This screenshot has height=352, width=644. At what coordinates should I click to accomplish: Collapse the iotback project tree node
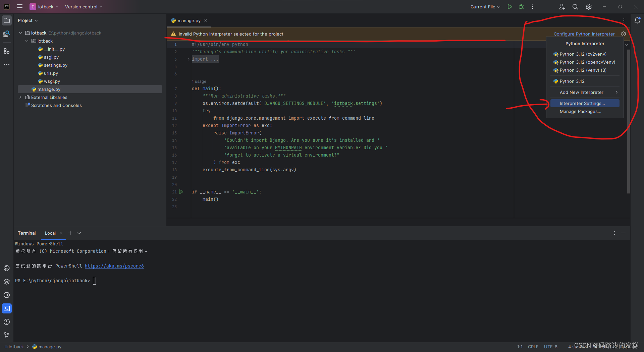coord(20,33)
